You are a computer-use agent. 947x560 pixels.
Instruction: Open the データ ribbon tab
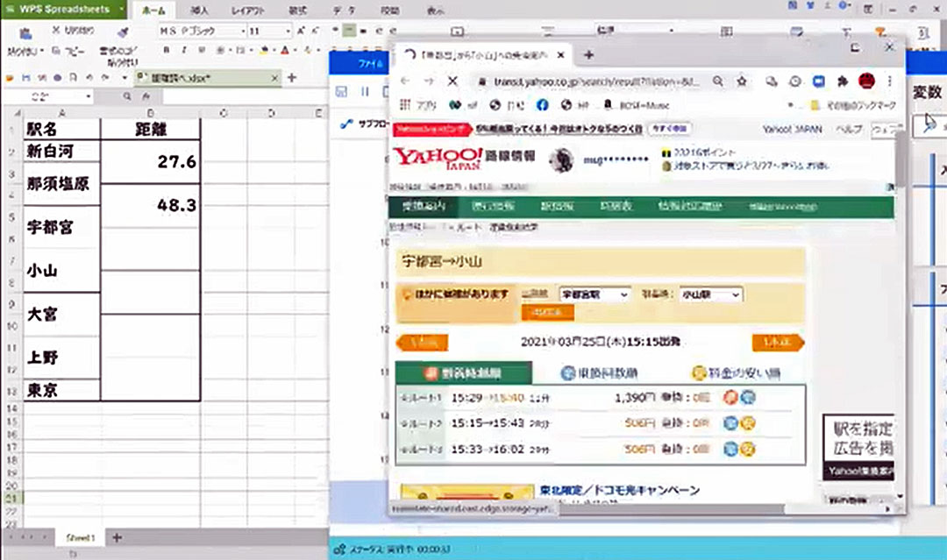(x=343, y=11)
